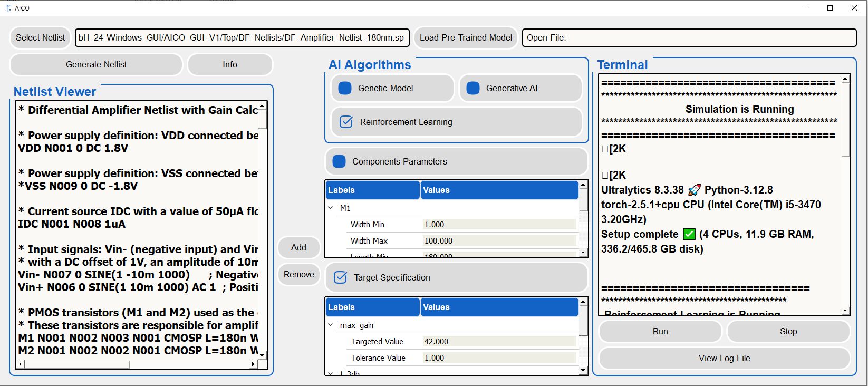Viewport: 868px width, 386px height.
Task: Collapse the f_3db tree row
Action: pos(331,373)
